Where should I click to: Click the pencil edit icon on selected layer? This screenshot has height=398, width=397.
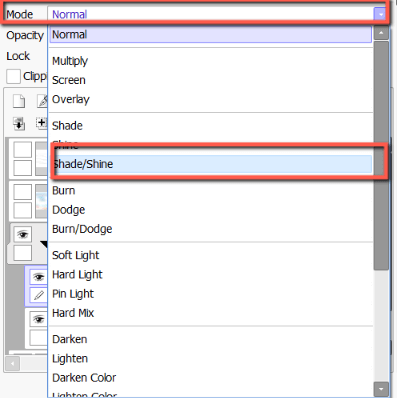(x=39, y=295)
